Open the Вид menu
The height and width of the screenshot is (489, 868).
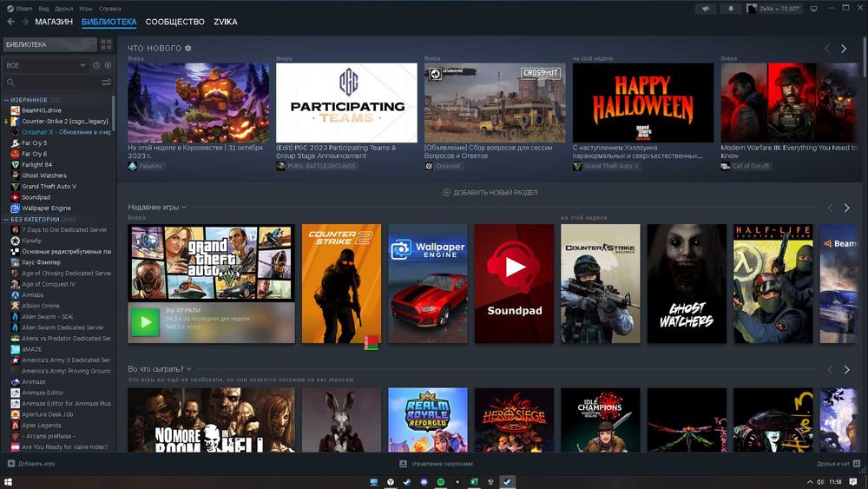[x=43, y=9]
